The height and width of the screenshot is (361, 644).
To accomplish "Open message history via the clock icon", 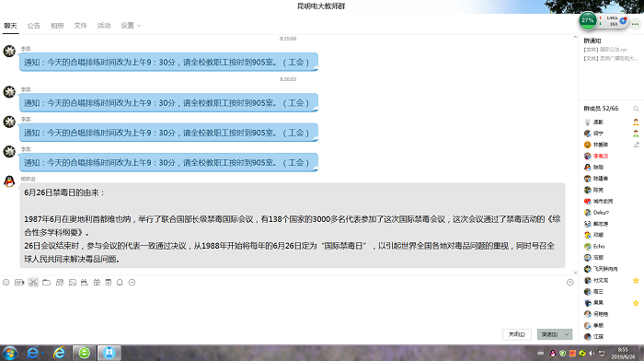I will pyautogui.click(x=570, y=283).
